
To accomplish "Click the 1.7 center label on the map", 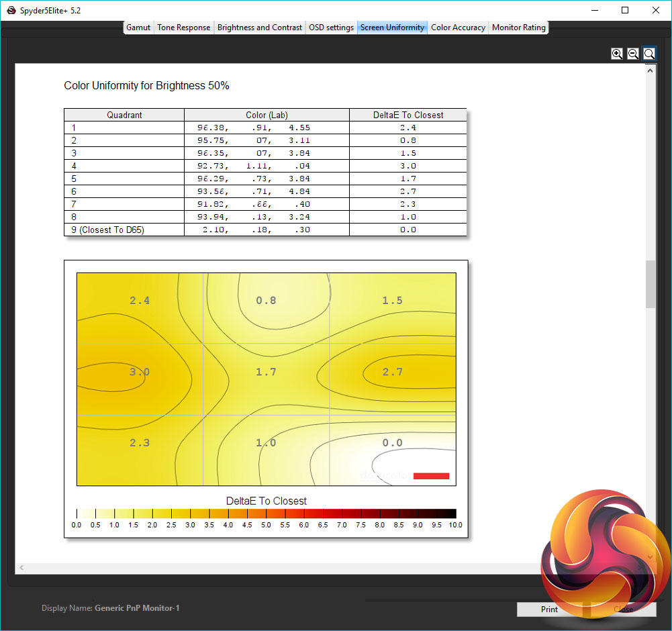I will (x=266, y=372).
